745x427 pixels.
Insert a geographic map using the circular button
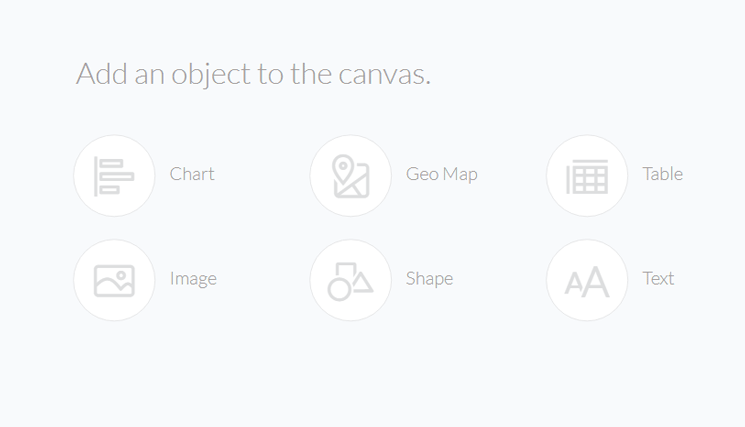[351, 176]
